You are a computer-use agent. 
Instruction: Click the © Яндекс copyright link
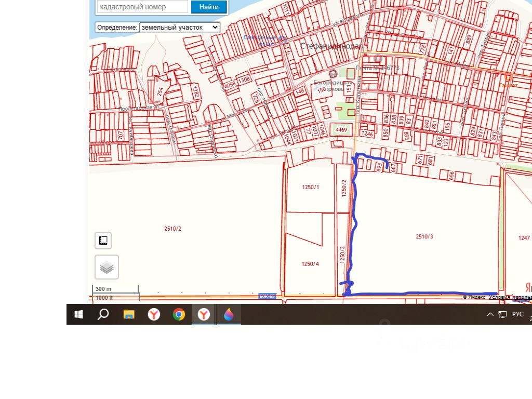coord(474,297)
